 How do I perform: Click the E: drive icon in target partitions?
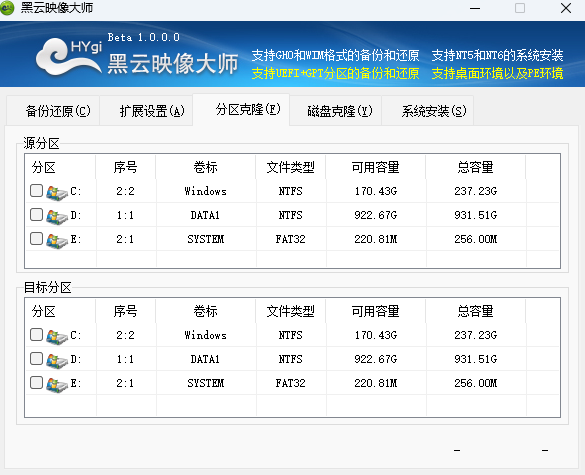(57, 384)
